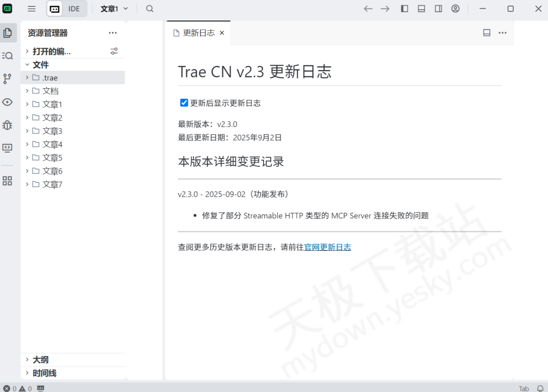Click the notification bell in status bar
The height and width of the screenshot is (392, 548).
tap(540, 388)
